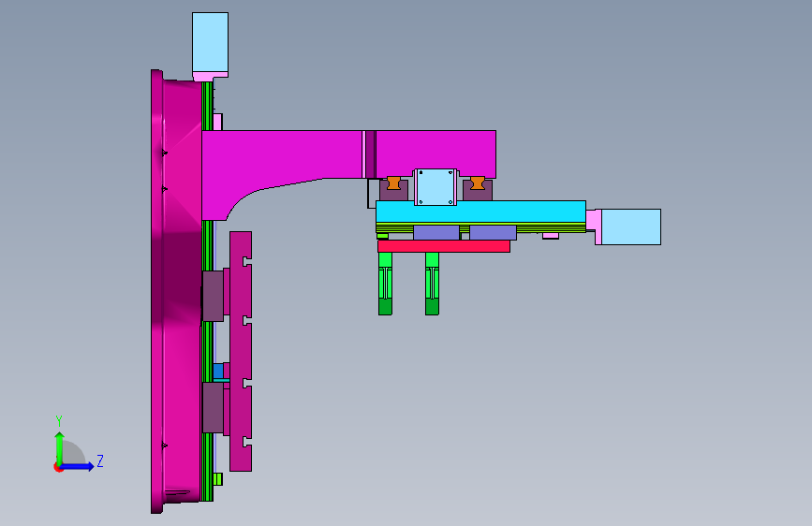Click the green Y axis of the triad

click(60, 449)
